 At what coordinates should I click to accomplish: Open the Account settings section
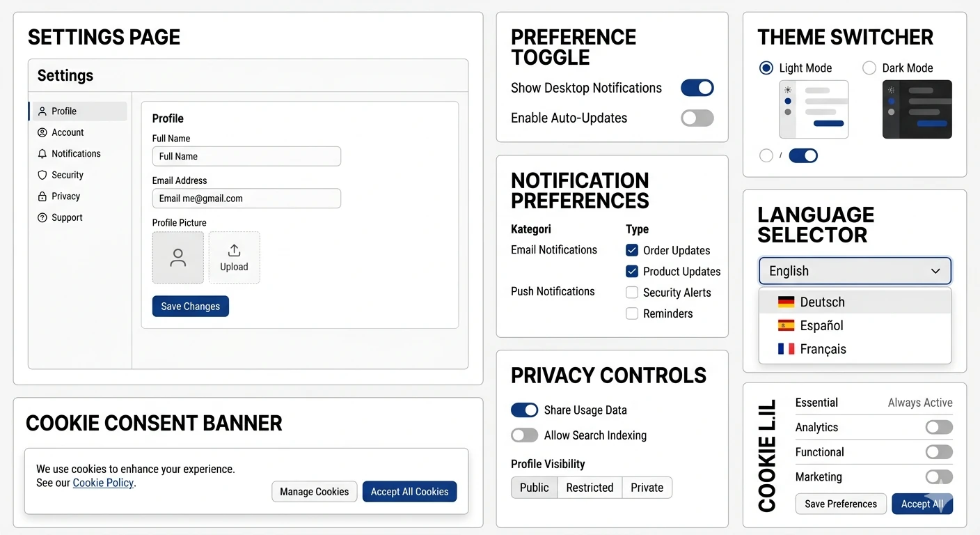coord(79,132)
